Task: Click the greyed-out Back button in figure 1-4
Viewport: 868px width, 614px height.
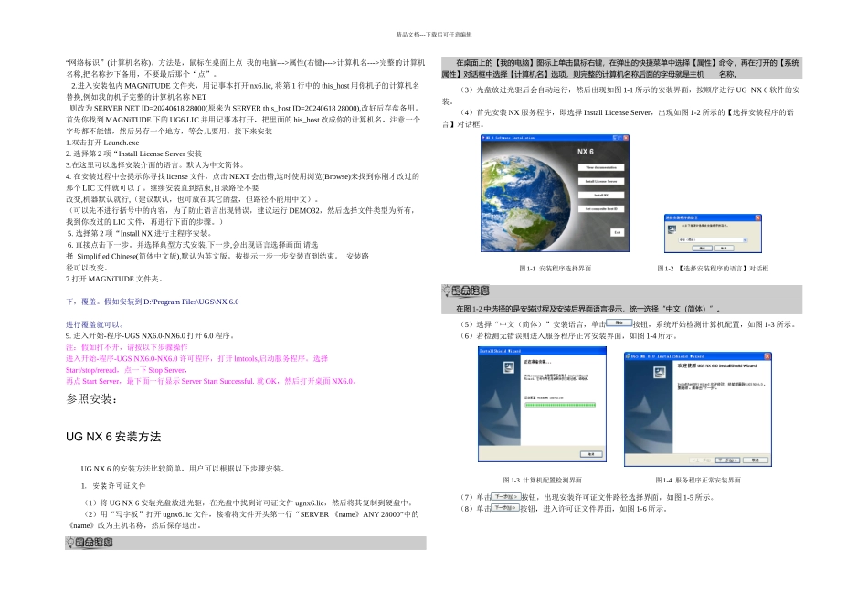Action: click(702, 460)
